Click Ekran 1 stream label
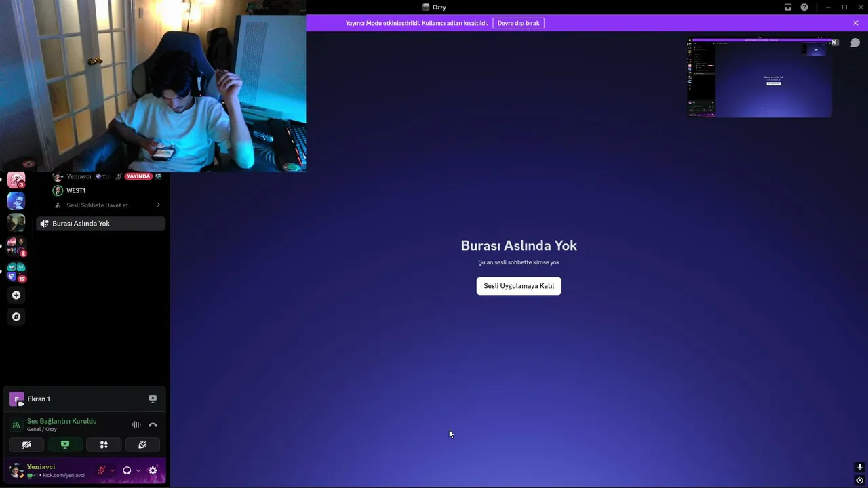The width and height of the screenshot is (868, 488). coord(39,399)
